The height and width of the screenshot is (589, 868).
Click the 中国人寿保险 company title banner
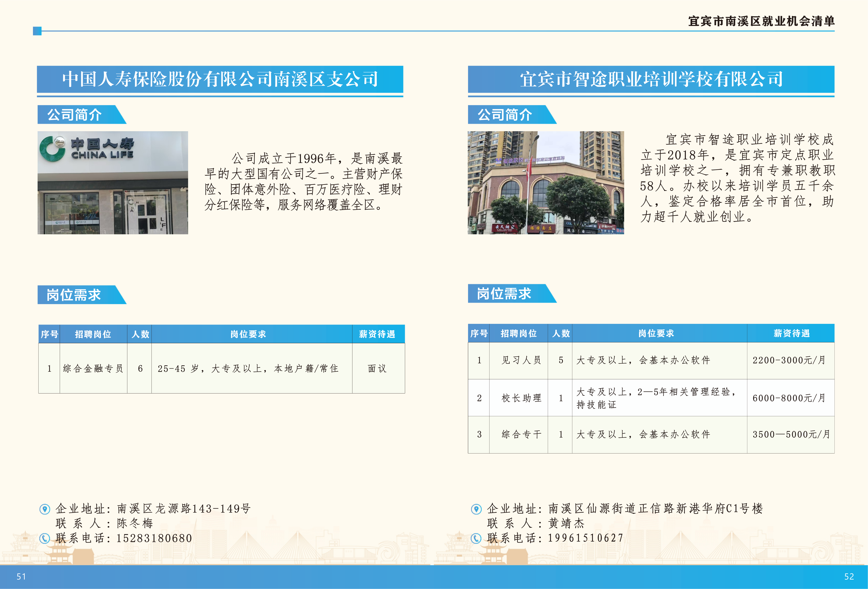(x=220, y=79)
